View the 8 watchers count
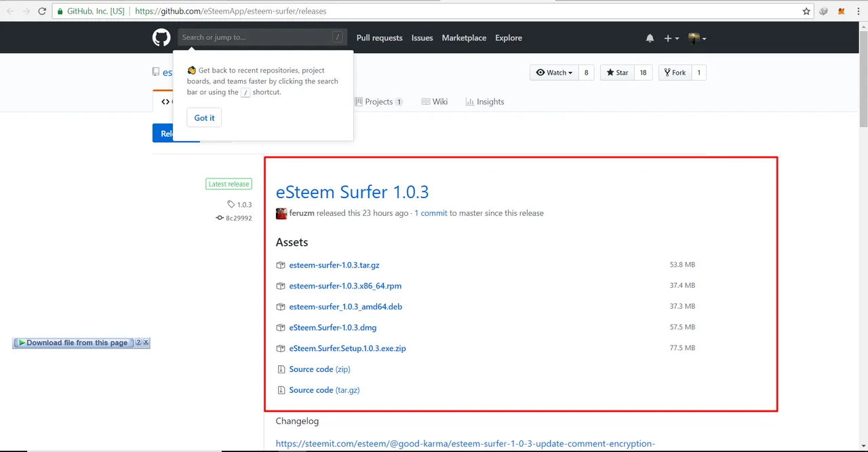This screenshot has width=868, height=452. [x=587, y=73]
